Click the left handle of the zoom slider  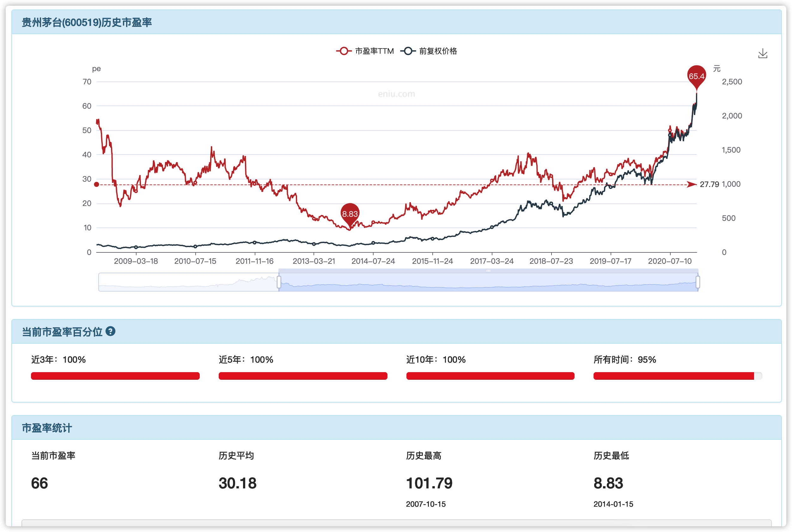[x=279, y=282]
